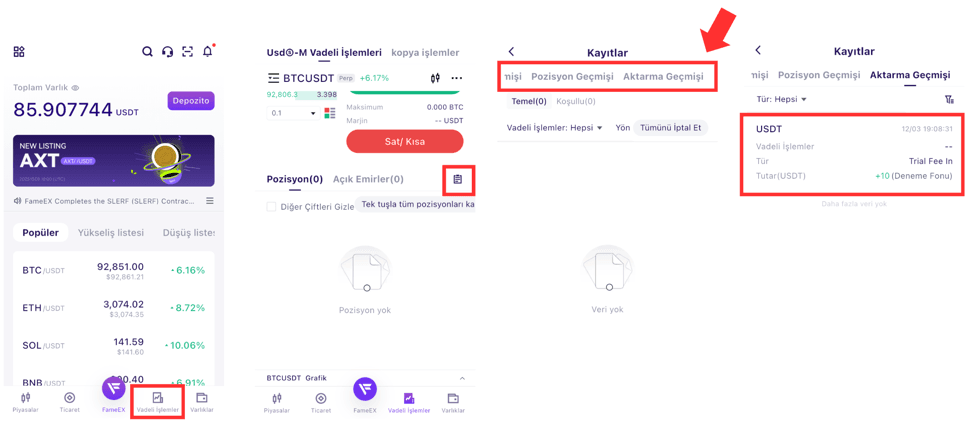Open the records clipboard icon beside Açık Emirler
This screenshot has width=974, height=422.
point(457,180)
